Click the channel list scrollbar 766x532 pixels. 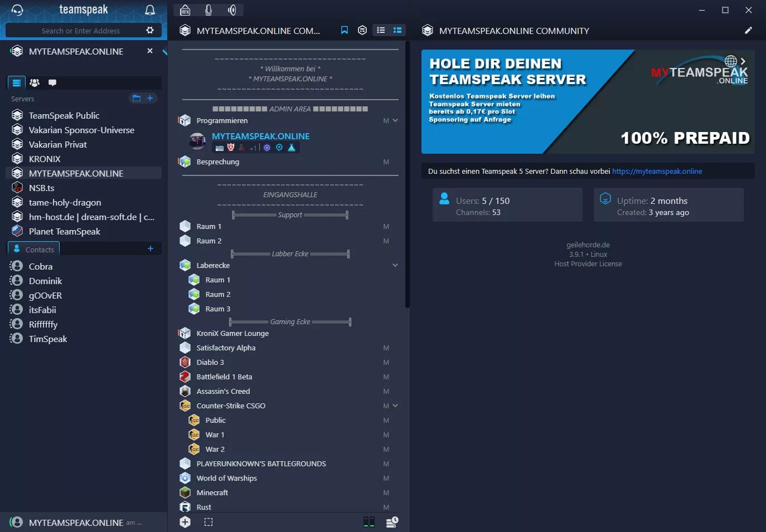pos(407,175)
